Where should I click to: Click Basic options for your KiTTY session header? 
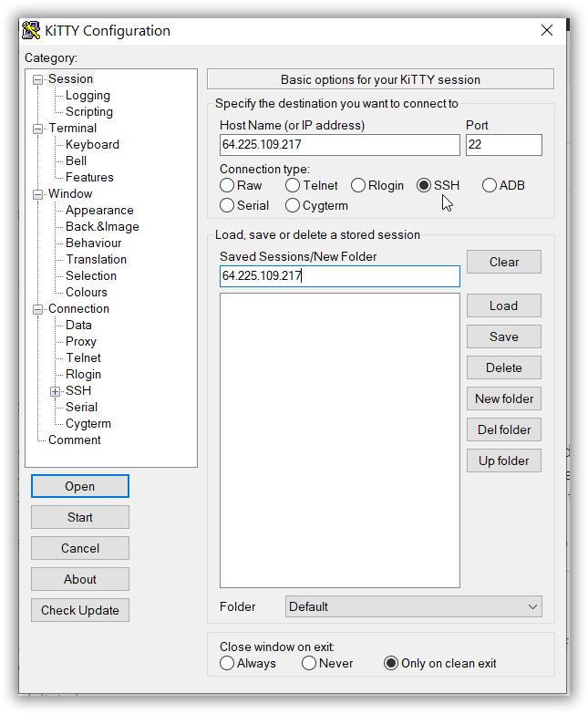tap(380, 79)
